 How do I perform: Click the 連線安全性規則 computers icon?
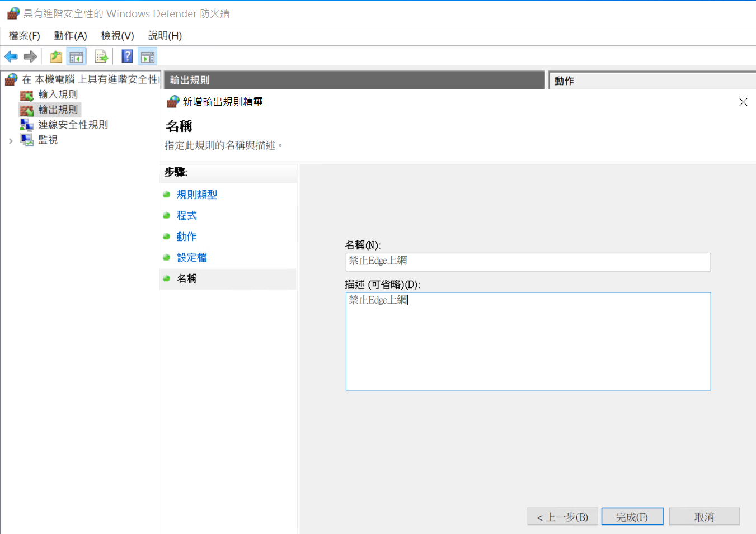coord(27,125)
